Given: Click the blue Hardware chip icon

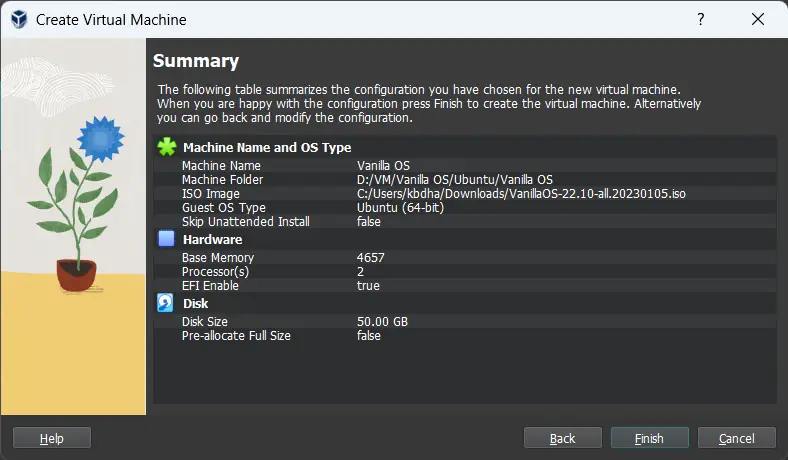Looking at the screenshot, I should tap(166, 238).
